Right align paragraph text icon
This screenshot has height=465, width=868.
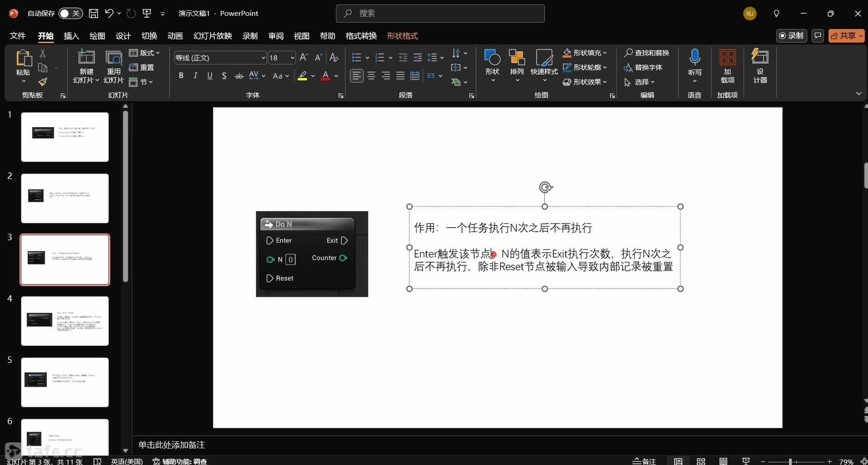pos(386,76)
